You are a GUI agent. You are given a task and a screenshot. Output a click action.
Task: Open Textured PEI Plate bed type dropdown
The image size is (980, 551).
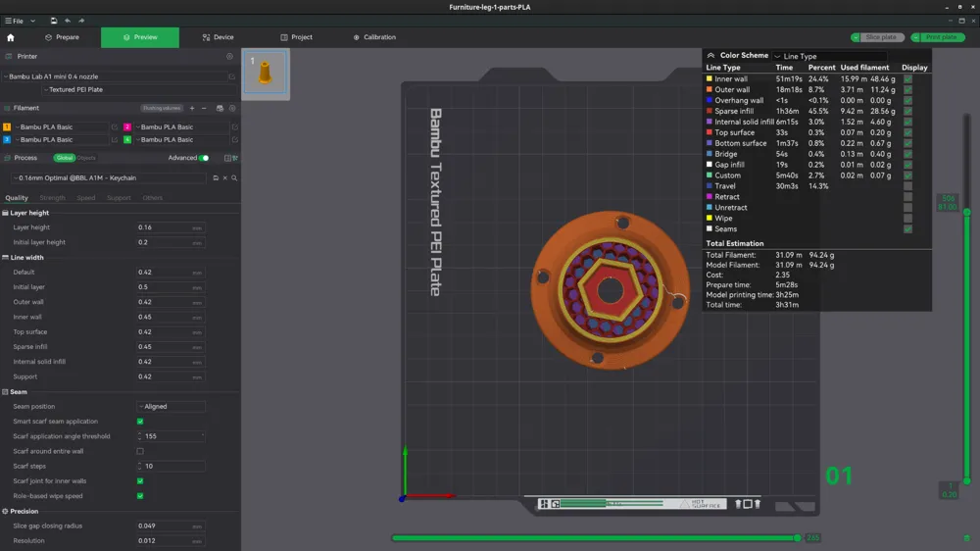(136, 89)
